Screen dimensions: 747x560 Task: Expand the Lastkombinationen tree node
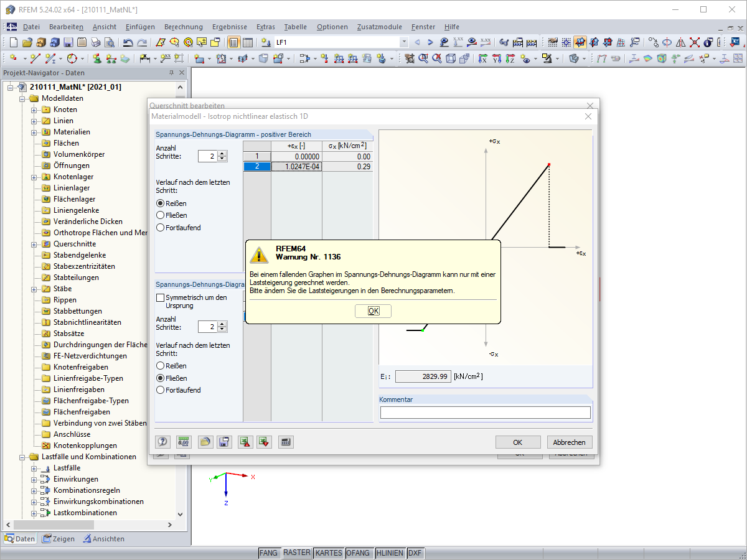point(34,513)
